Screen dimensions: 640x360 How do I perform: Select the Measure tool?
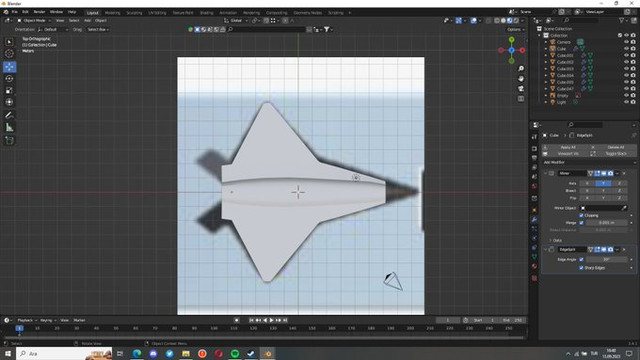[x=9, y=128]
